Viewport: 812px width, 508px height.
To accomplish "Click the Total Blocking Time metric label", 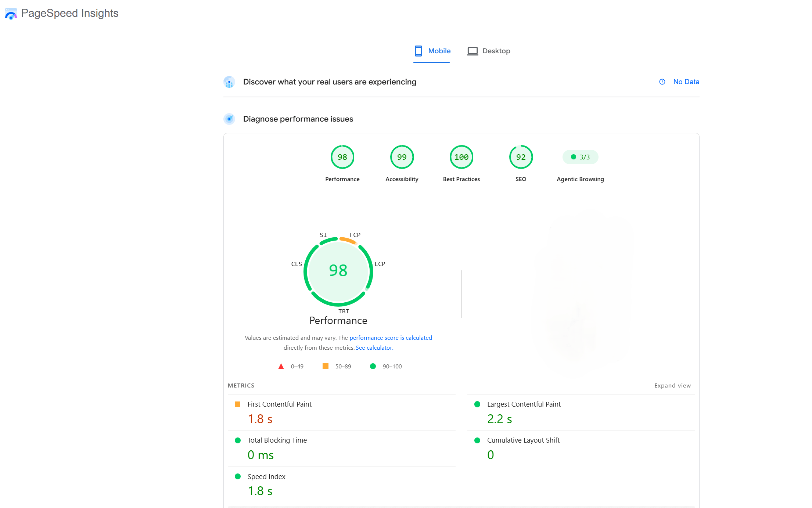I will pyautogui.click(x=277, y=440).
